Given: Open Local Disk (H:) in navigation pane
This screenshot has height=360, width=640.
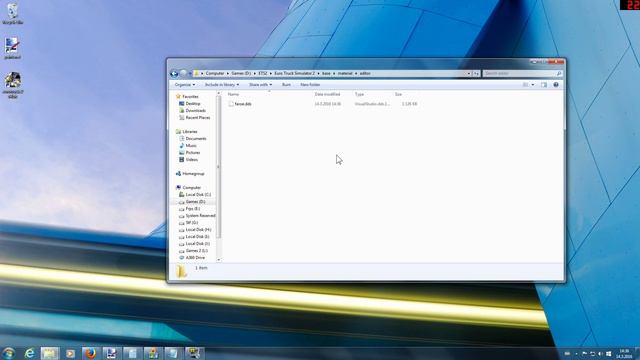Looking at the screenshot, I should pyautogui.click(x=198, y=229).
